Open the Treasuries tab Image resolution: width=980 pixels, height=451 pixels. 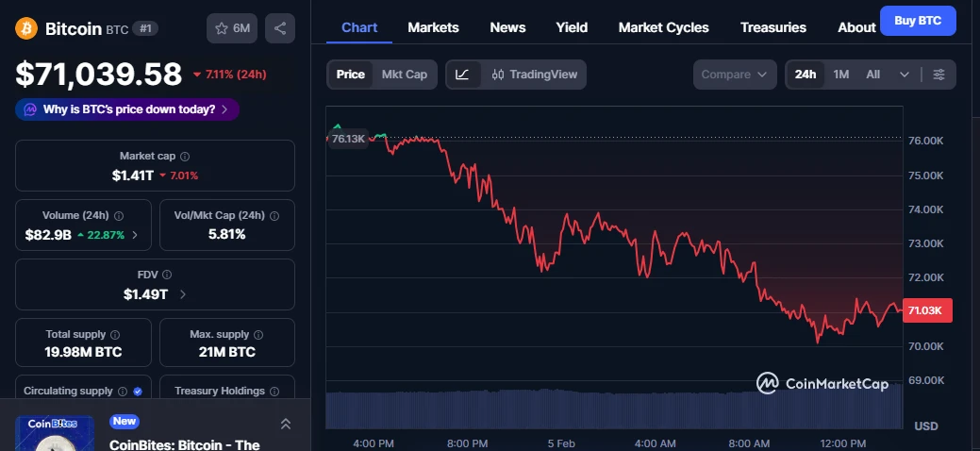coord(773,27)
